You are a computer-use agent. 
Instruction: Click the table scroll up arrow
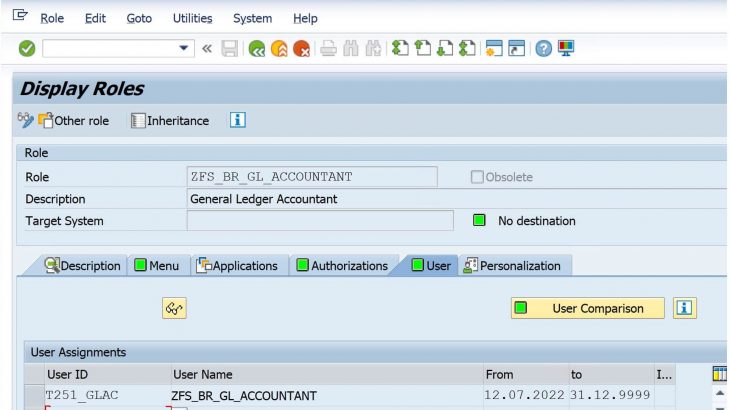click(720, 394)
